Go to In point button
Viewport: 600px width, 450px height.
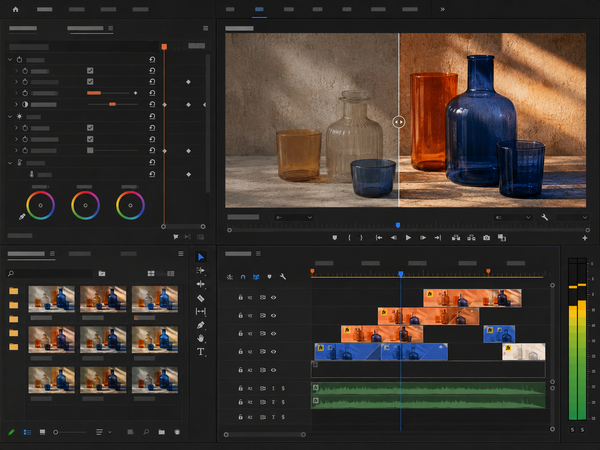click(379, 238)
